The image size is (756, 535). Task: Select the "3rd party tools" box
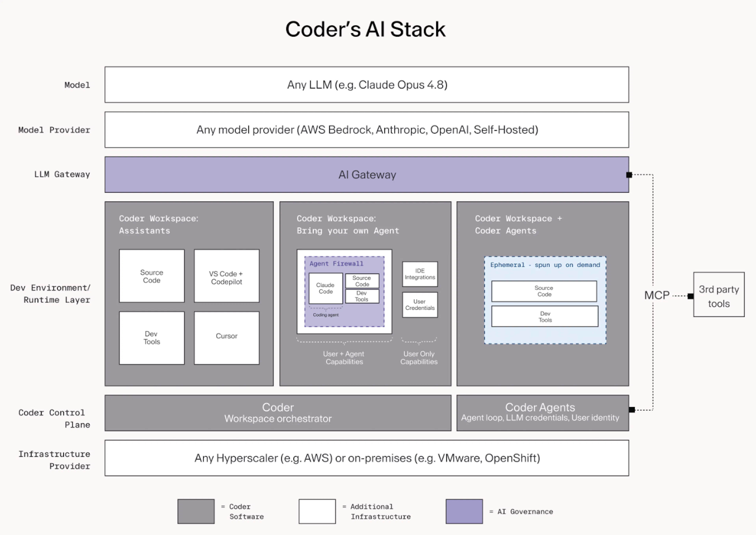pyautogui.click(x=719, y=295)
